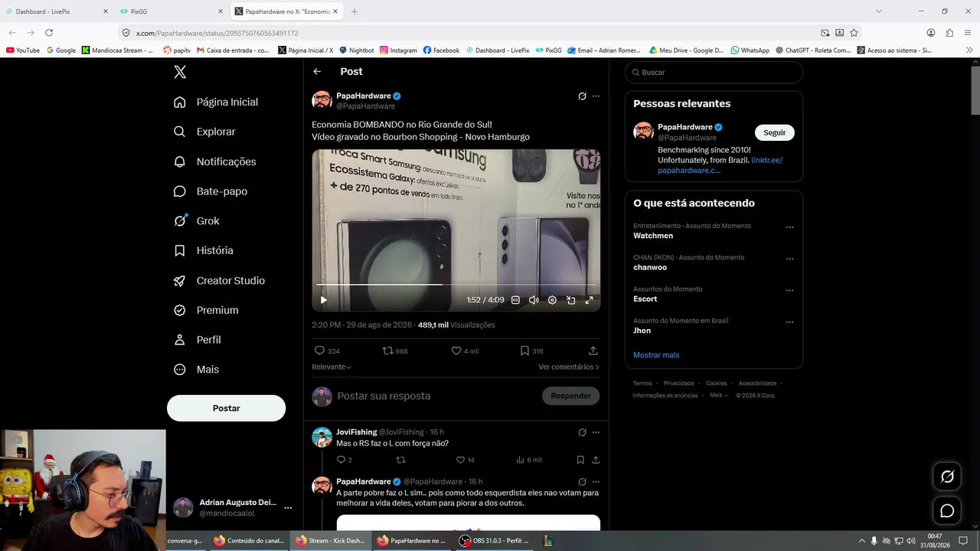Viewport: 980px width, 551px height.
Task: Repost JoviFishing's comment
Action: coord(400,460)
